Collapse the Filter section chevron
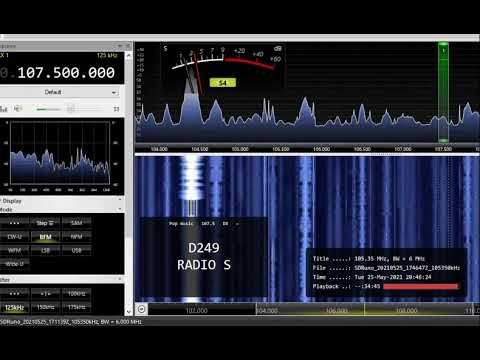The image size is (480, 360). tap(120, 279)
